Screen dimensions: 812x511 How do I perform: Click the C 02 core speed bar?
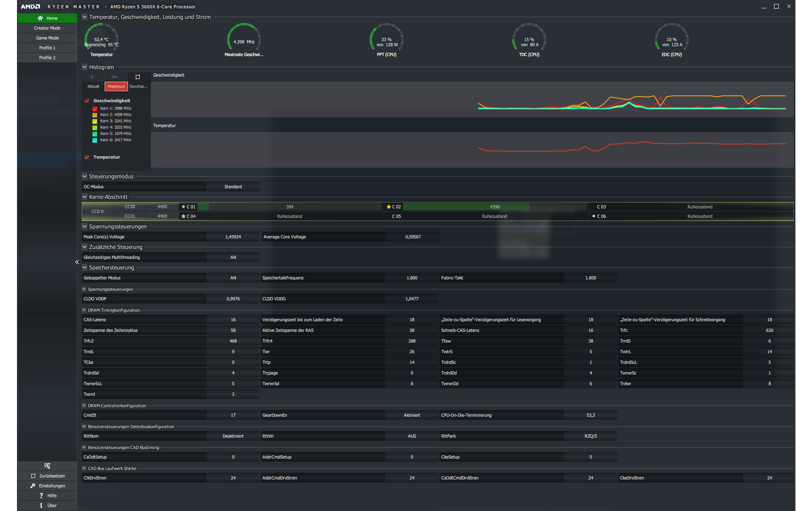coord(494,207)
